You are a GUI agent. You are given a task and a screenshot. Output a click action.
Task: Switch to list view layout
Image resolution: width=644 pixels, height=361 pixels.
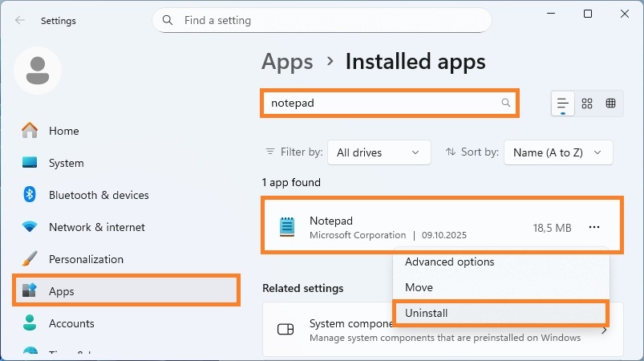[563, 103]
